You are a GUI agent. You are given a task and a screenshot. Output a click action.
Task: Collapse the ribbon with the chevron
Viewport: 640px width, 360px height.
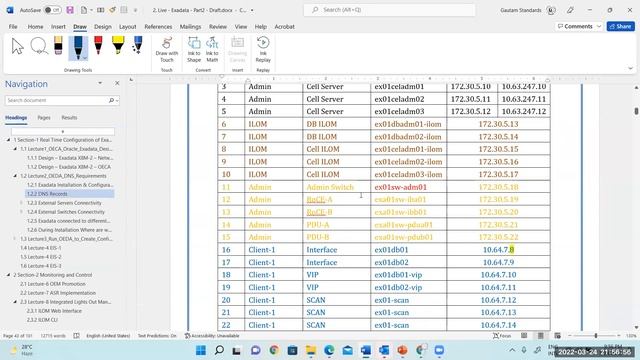click(x=631, y=68)
